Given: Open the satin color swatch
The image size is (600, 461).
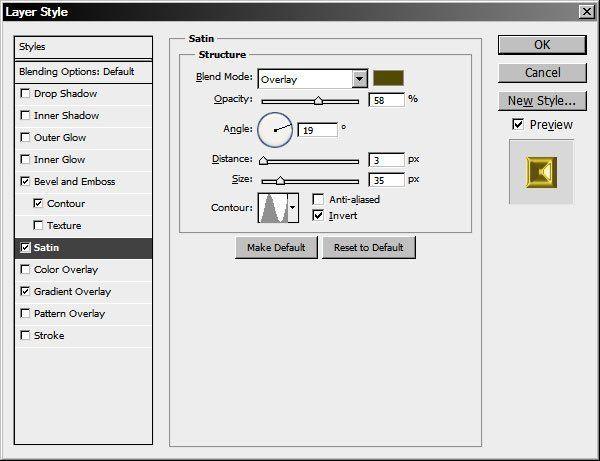Looking at the screenshot, I should coord(388,78).
